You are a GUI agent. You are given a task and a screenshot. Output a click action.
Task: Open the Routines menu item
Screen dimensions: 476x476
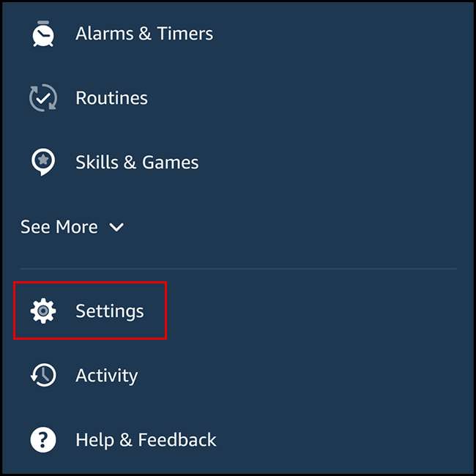pyautogui.click(x=238, y=97)
